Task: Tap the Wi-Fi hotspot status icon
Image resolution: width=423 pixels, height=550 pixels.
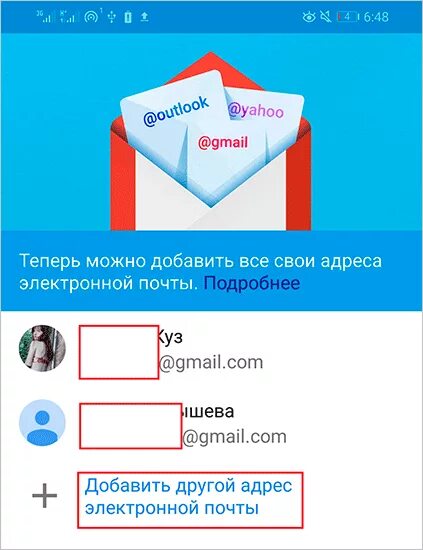Action: (92, 16)
